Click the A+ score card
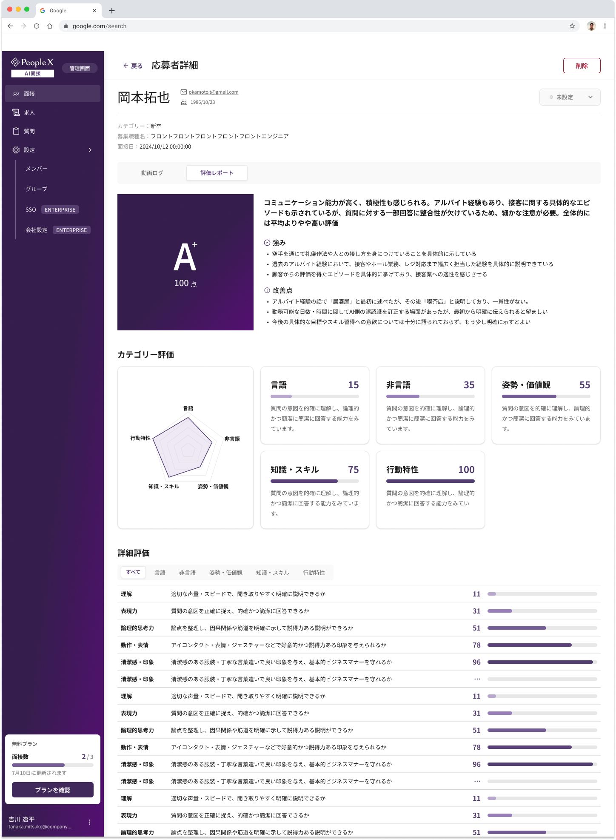616x840 pixels. coord(185,262)
